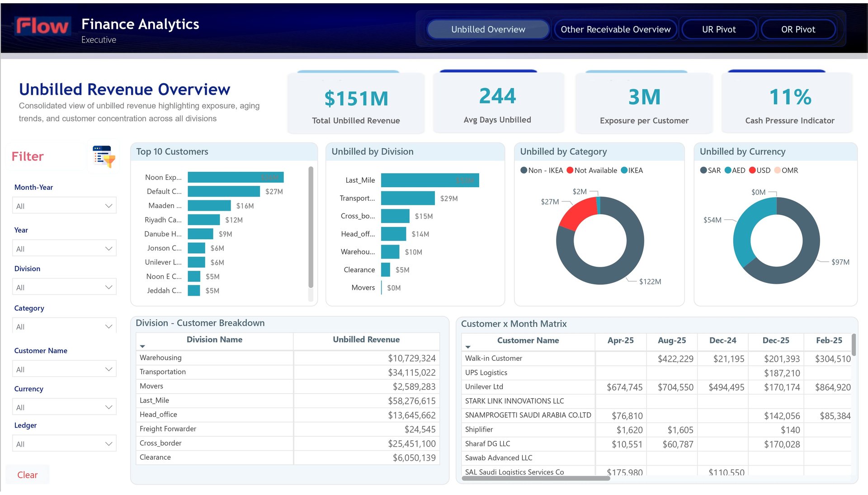Click the Division Name sort arrow
This screenshot has height=495, width=868.
point(142,346)
